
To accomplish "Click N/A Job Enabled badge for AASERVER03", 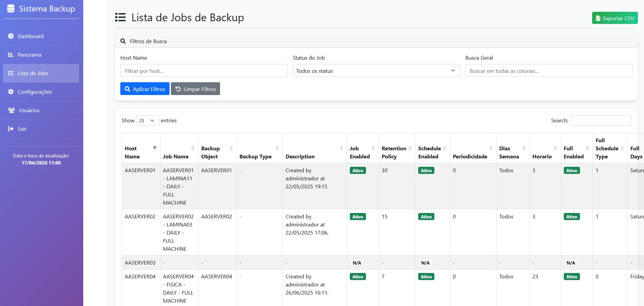I will pyautogui.click(x=357, y=263).
